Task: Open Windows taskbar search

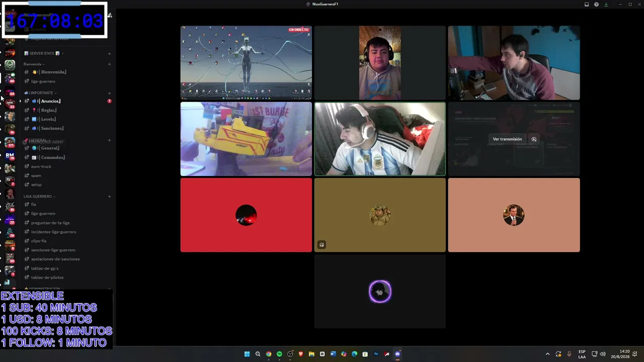Action: pyautogui.click(x=258, y=354)
